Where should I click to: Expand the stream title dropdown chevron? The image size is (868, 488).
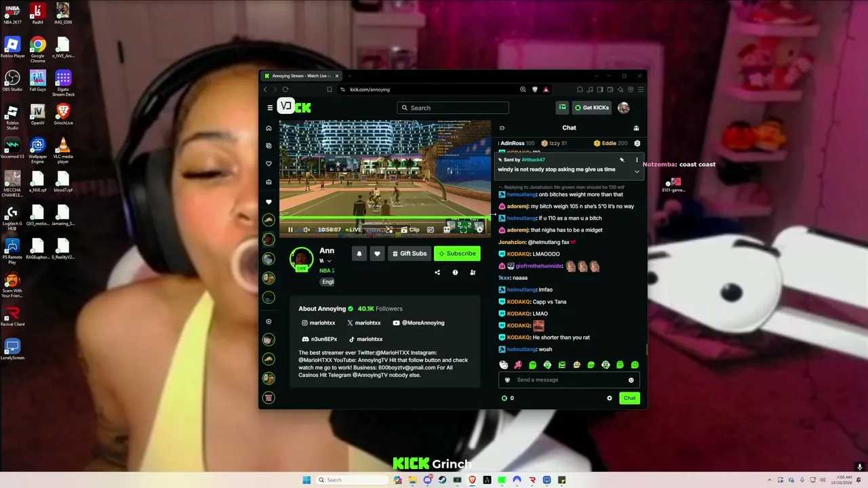point(330,261)
